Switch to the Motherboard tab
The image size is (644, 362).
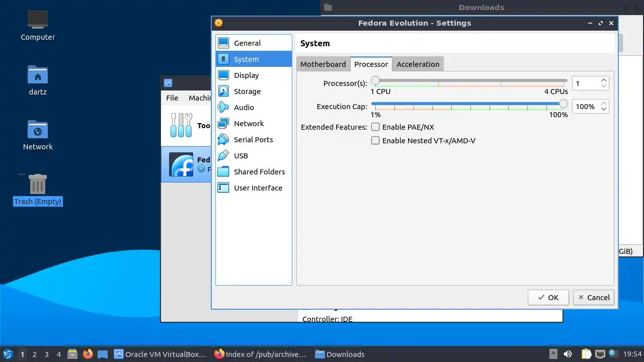pyautogui.click(x=323, y=64)
